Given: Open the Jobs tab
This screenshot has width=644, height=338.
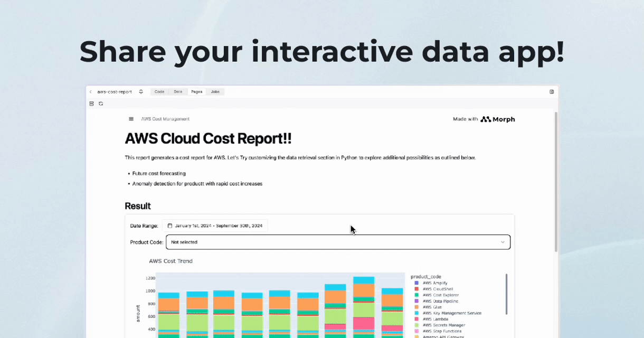Looking at the screenshot, I should click(215, 92).
